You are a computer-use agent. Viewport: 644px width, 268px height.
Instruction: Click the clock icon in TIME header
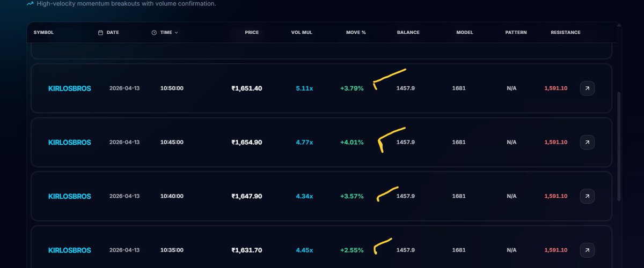coord(154,33)
